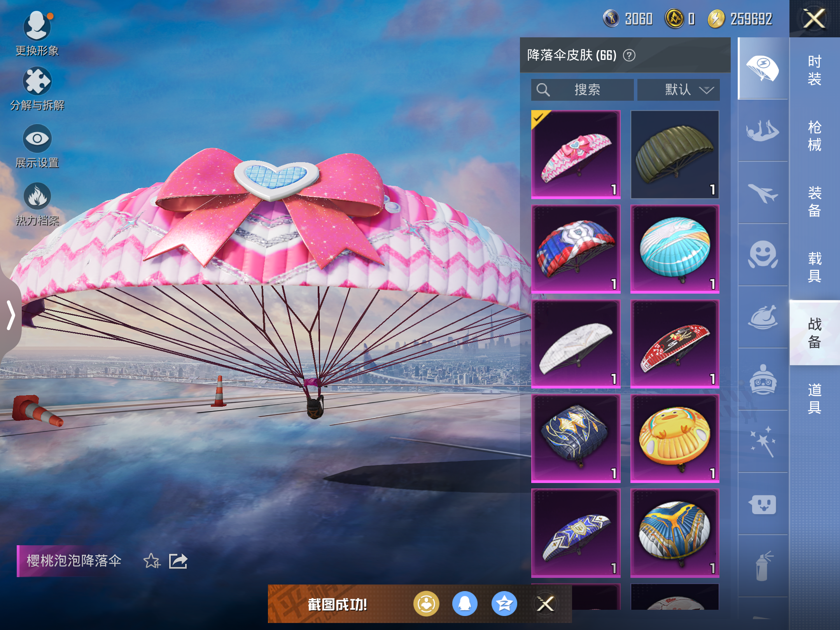Select the yellow duck parachute skin
This screenshot has width=840, height=630.
point(675,438)
